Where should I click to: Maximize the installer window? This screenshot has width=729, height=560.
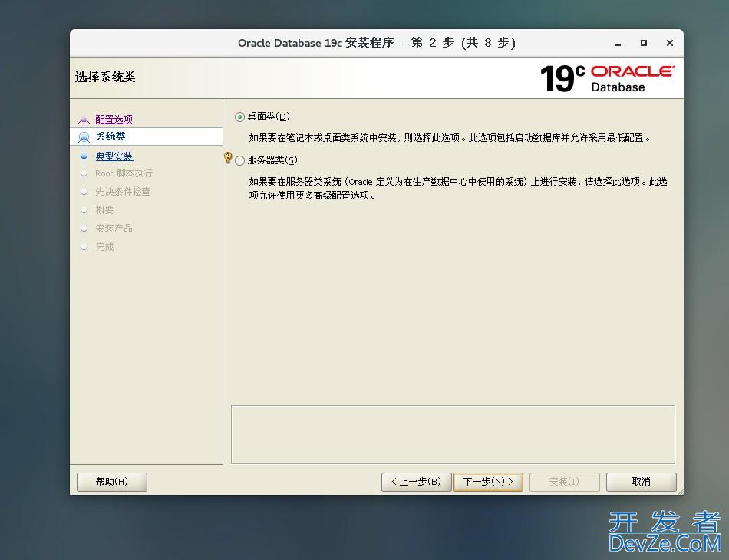(x=644, y=43)
